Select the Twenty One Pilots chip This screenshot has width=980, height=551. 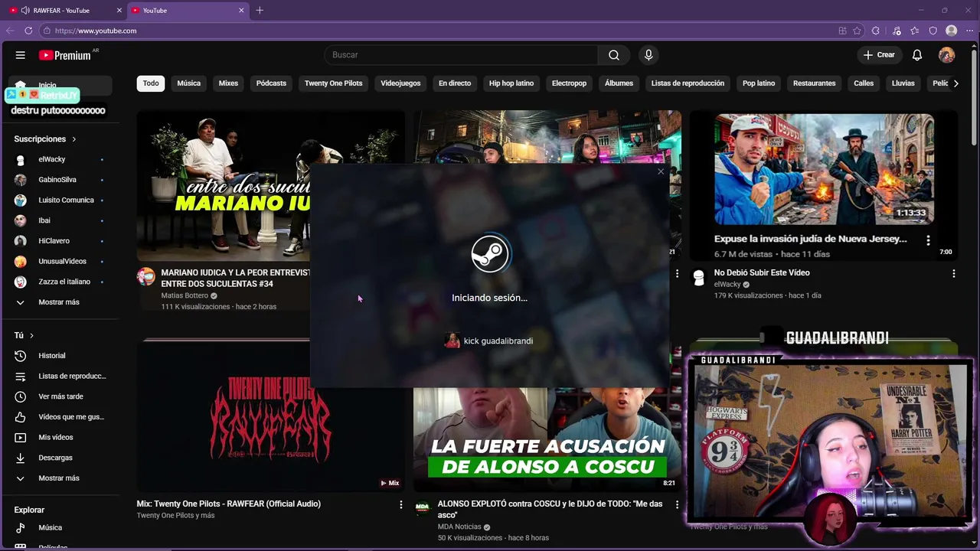[333, 83]
